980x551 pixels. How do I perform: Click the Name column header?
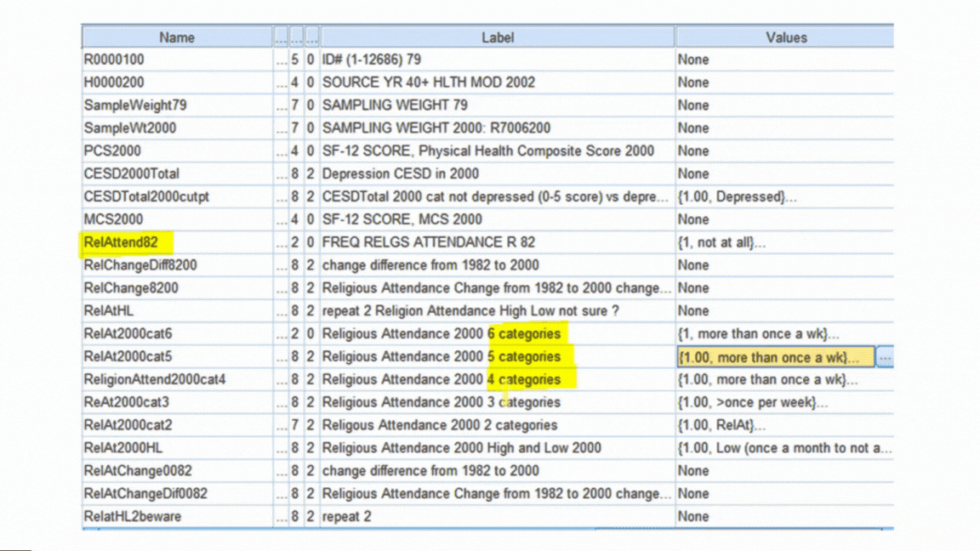177,37
